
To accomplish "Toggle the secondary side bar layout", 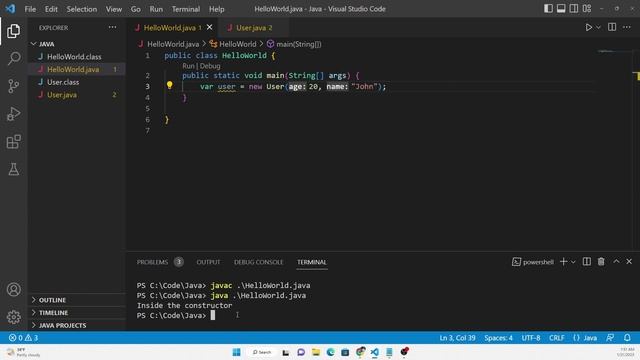I will tap(573, 9).
